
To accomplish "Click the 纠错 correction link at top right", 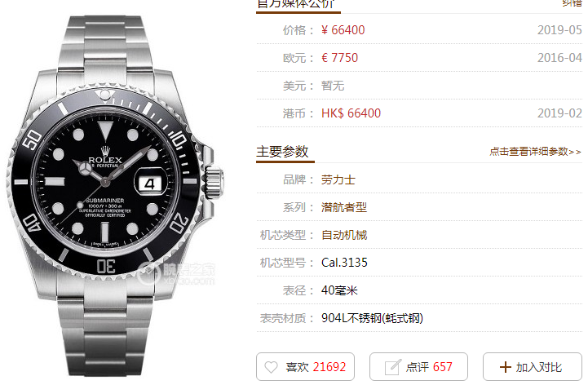I will coord(572,3).
